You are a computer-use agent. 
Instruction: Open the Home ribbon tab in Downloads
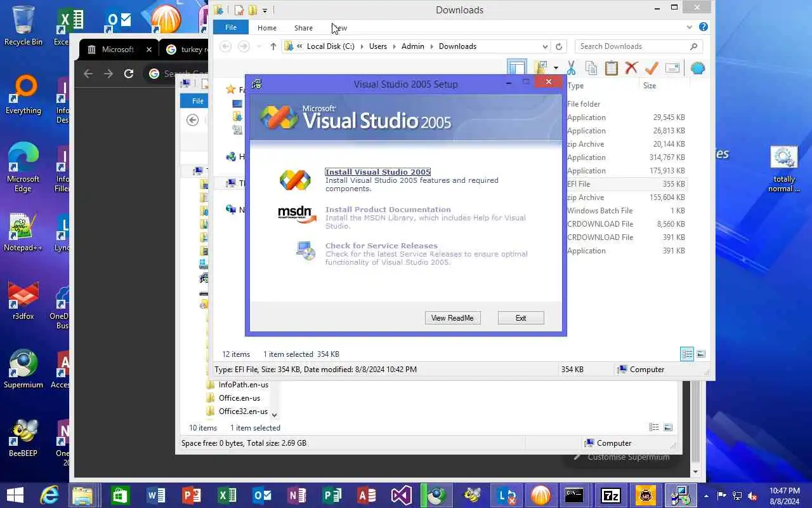coord(266,28)
